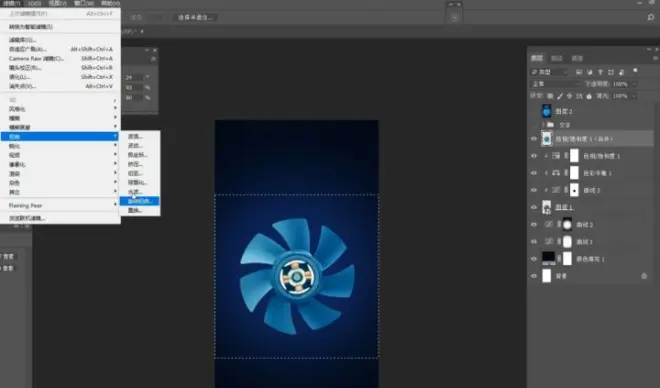660x388 pixels.
Task: Click the black color swatch of 颜色填充 1
Action: pyautogui.click(x=548, y=258)
